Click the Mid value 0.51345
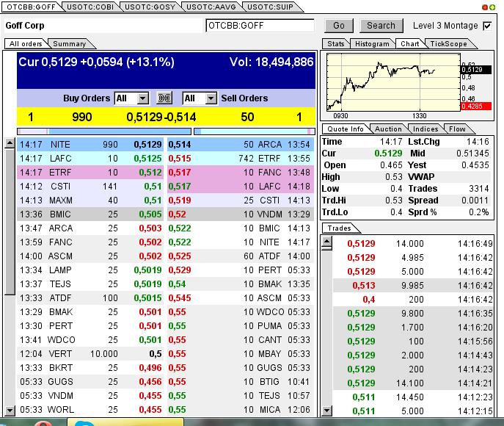Screen dimensions: 504x426 473,154
